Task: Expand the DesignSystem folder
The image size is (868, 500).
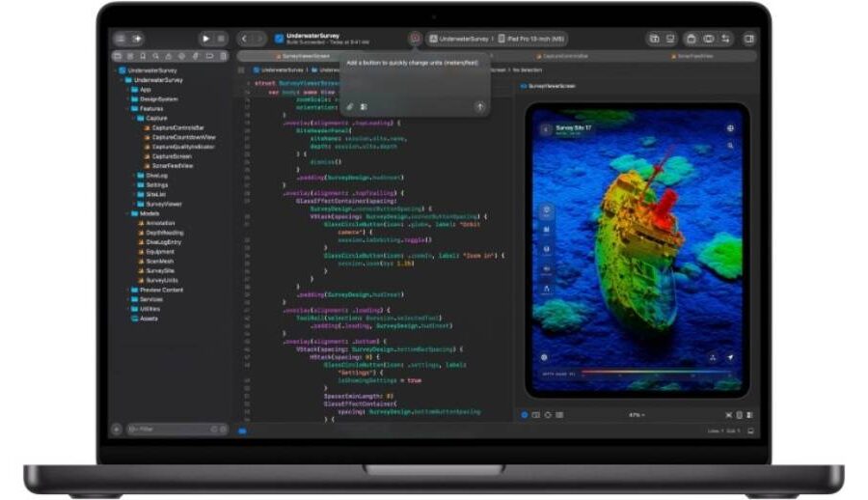Action: (128, 98)
